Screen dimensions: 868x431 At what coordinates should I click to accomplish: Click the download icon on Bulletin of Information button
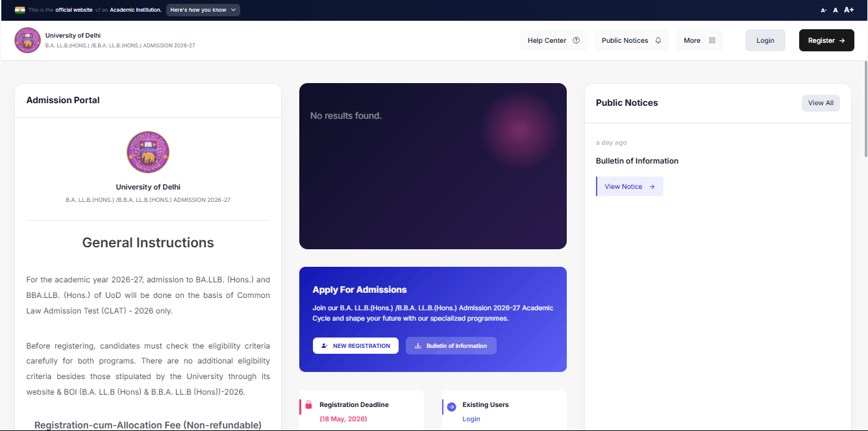point(418,346)
